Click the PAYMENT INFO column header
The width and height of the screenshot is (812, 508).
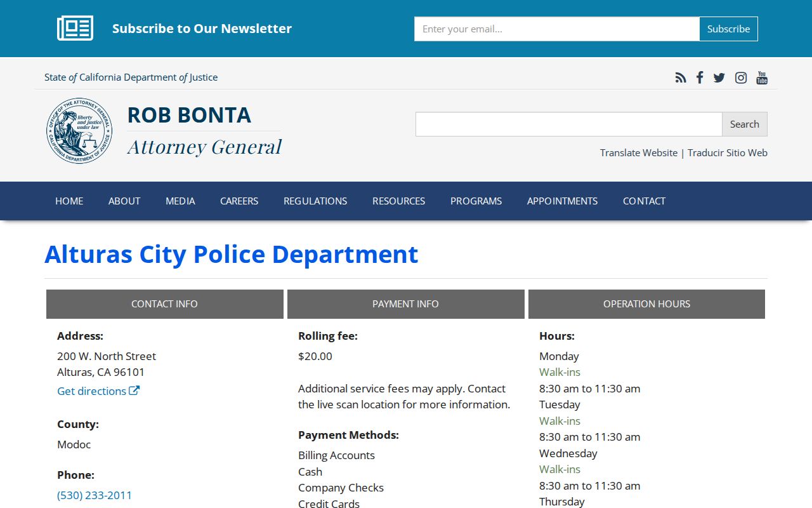(406, 304)
